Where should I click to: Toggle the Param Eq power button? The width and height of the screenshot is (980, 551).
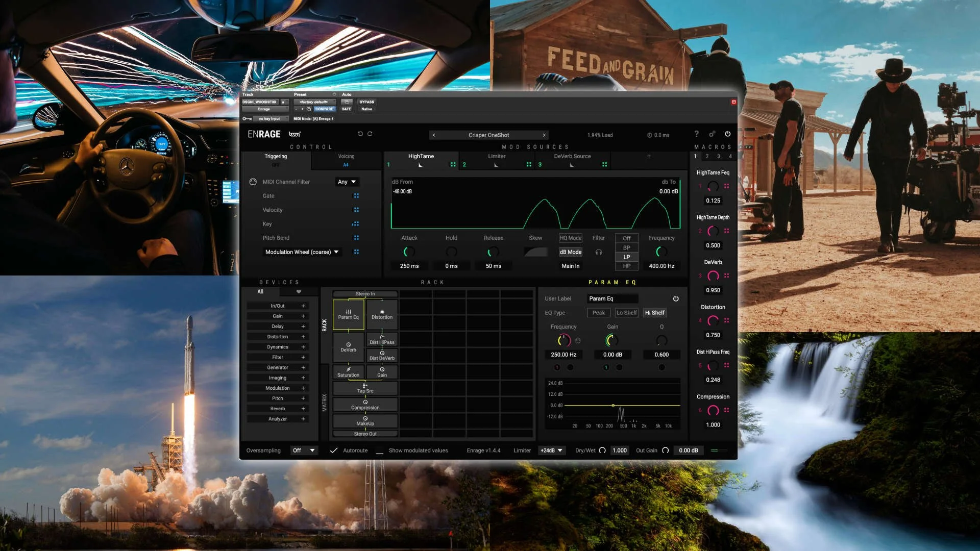pos(676,298)
